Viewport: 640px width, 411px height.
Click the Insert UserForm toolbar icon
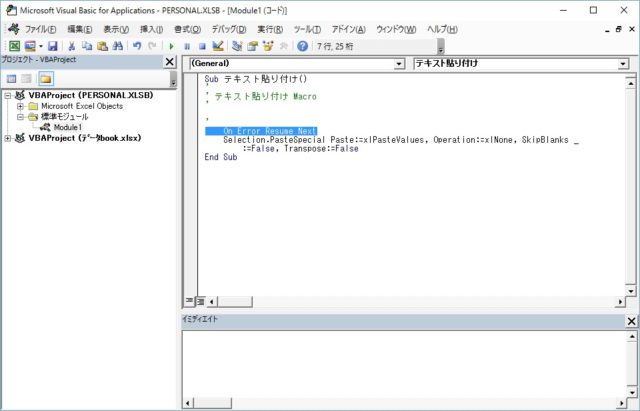[30, 46]
